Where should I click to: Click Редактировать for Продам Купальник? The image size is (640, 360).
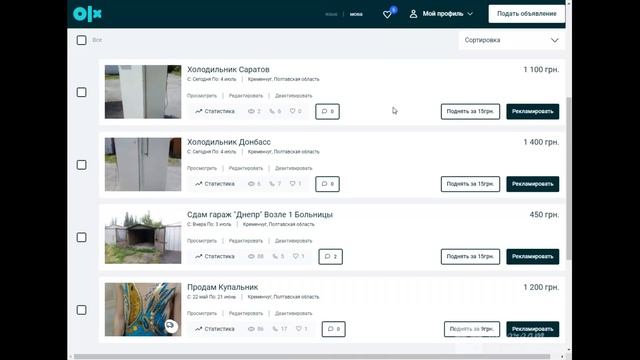click(x=246, y=314)
